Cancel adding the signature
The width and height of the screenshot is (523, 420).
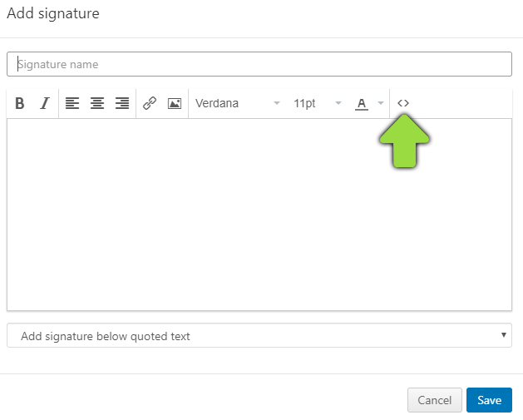click(435, 400)
